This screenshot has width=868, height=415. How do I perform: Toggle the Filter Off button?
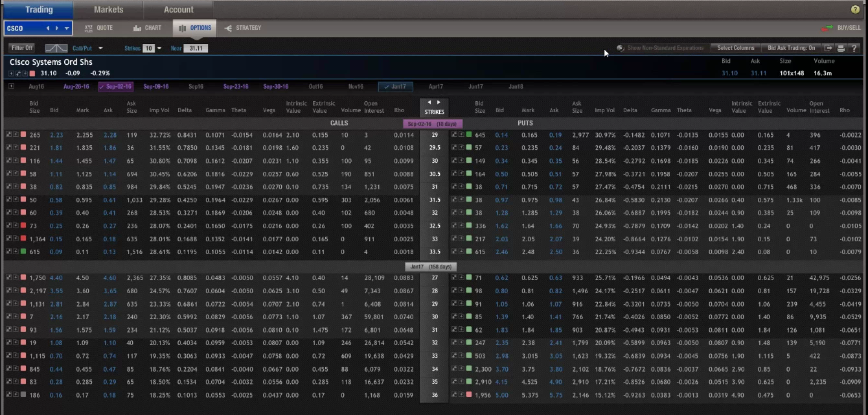[22, 48]
